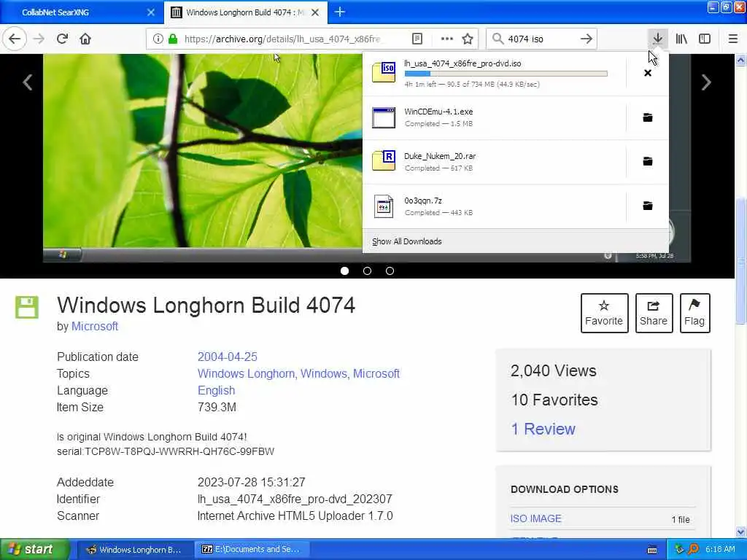Favorite this archive item
The height and width of the screenshot is (560, 747).
[x=604, y=313]
